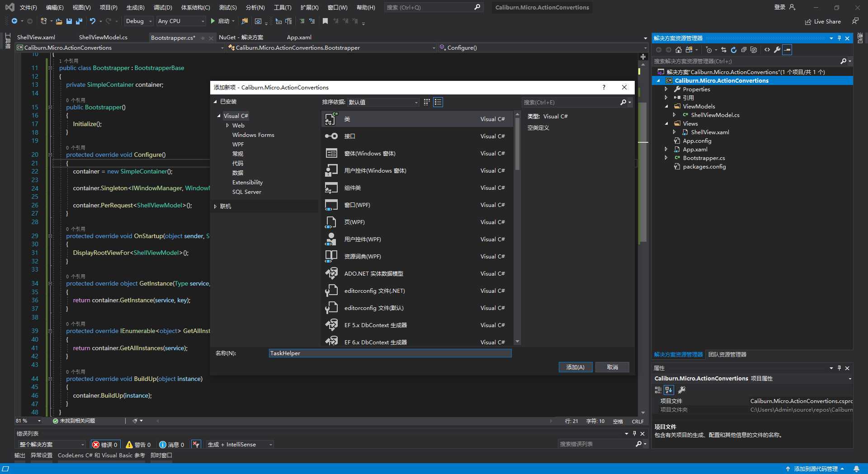The width and height of the screenshot is (868, 474).
Task: Expand the Web node under Visual C#
Action: [227, 126]
